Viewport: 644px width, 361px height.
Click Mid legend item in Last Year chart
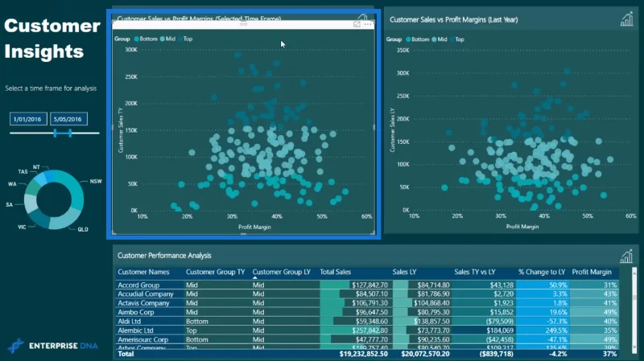tap(440, 39)
